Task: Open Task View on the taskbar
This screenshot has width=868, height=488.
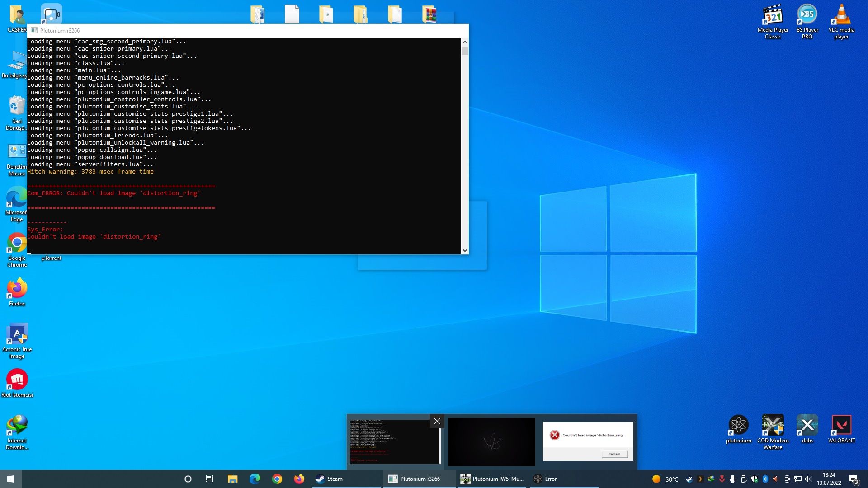Action: (x=210, y=479)
